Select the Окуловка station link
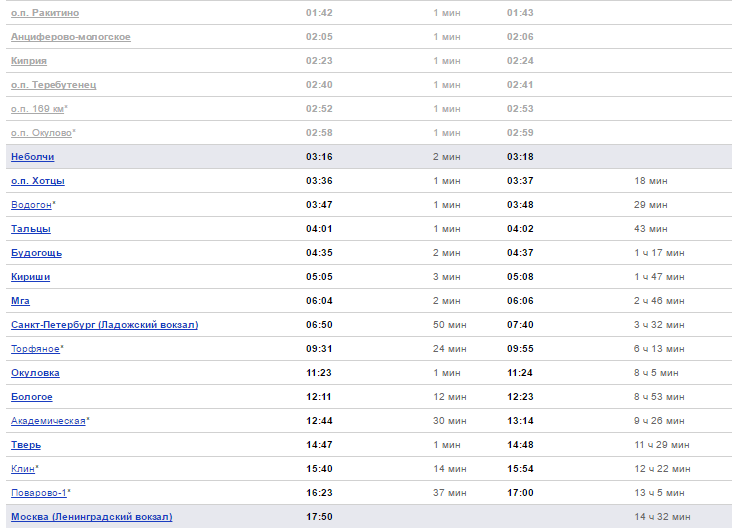This screenshot has height=528, width=733. [35, 373]
